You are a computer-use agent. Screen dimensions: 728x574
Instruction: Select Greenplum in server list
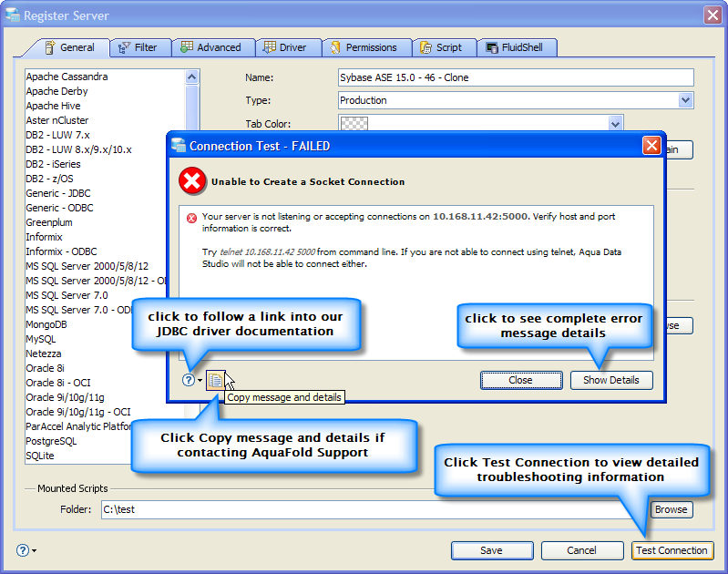click(x=49, y=222)
